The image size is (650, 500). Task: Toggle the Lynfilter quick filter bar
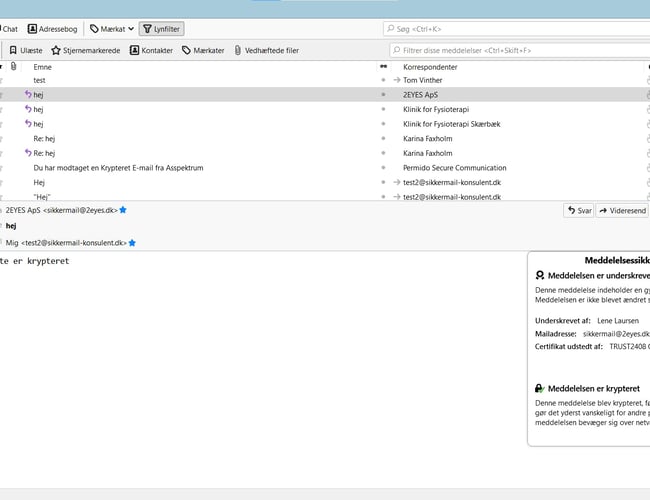[161, 29]
